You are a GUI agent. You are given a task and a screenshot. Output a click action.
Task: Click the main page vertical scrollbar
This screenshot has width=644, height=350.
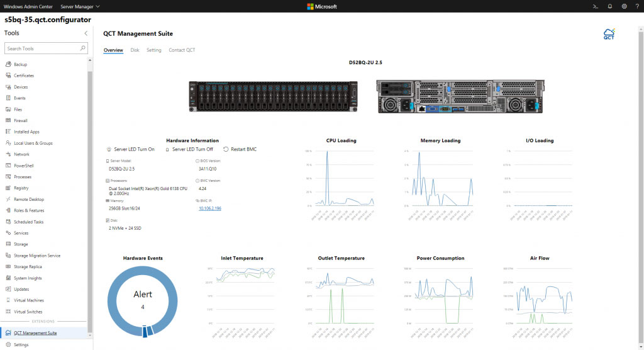point(641,187)
